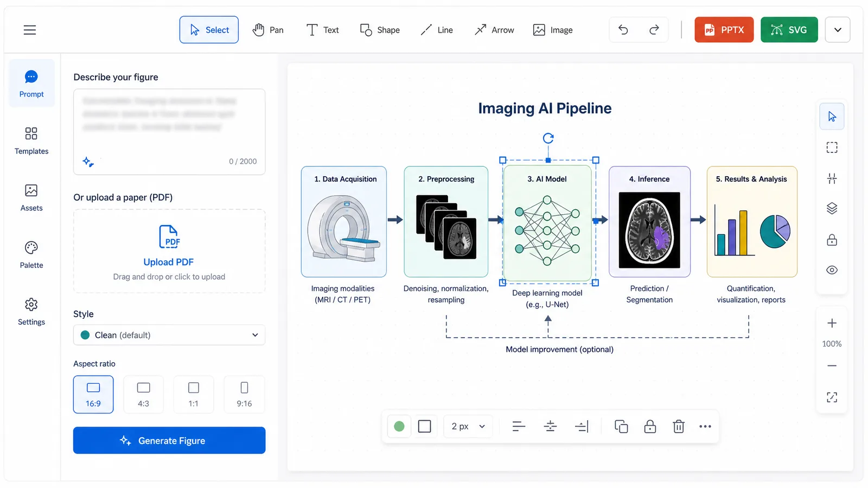Open the Prompt sidebar tab
Image resolution: width=868 pixels, height=488 pixels.
tap(31, 84)
